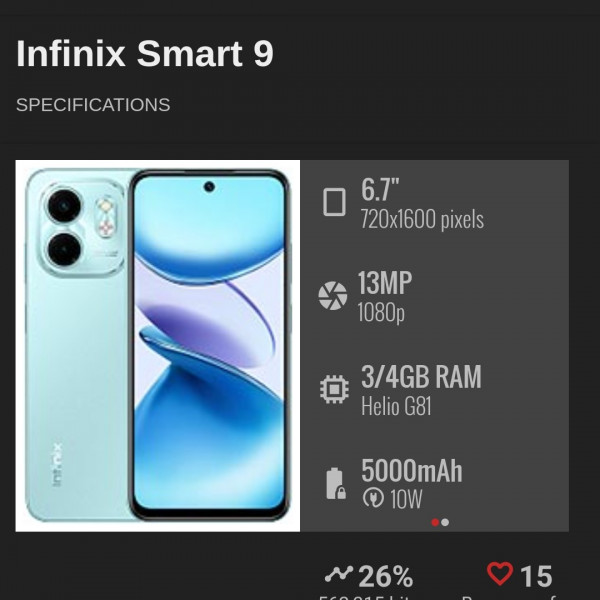Click the Helio G81 chipset text

396,406
